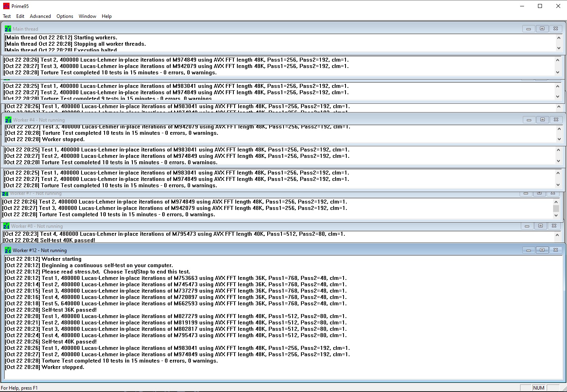Click 'Worker stopped.' line in Worker #12

pos(45,367)
